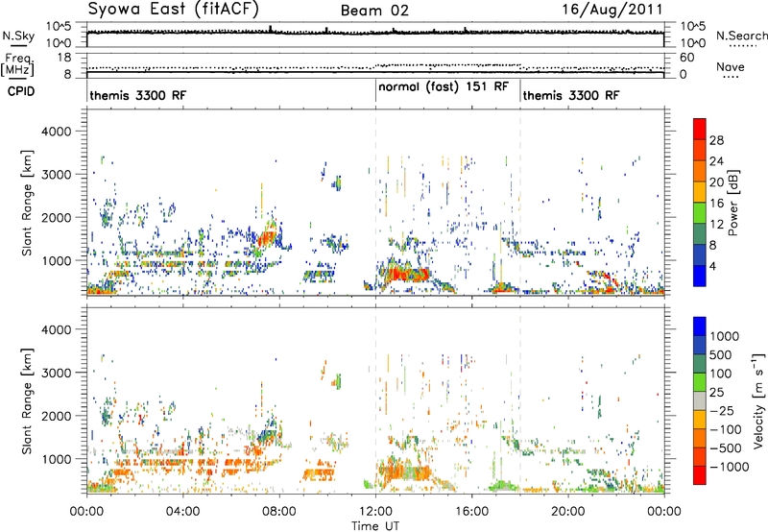Click the 'Slant Range [km]' label of velocity panel

pos(27,401)
